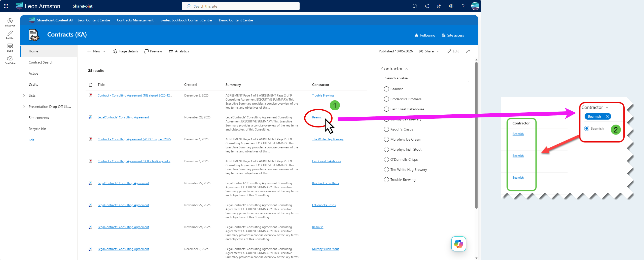Open the The White Hag Brewery link in results

pos(328,139)
